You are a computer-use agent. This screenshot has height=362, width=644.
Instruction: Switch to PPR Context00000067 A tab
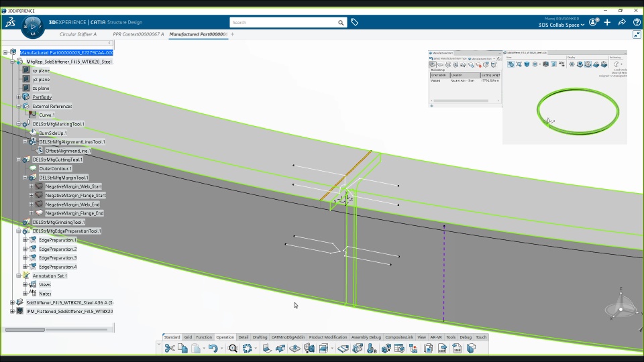pos(138,34)
